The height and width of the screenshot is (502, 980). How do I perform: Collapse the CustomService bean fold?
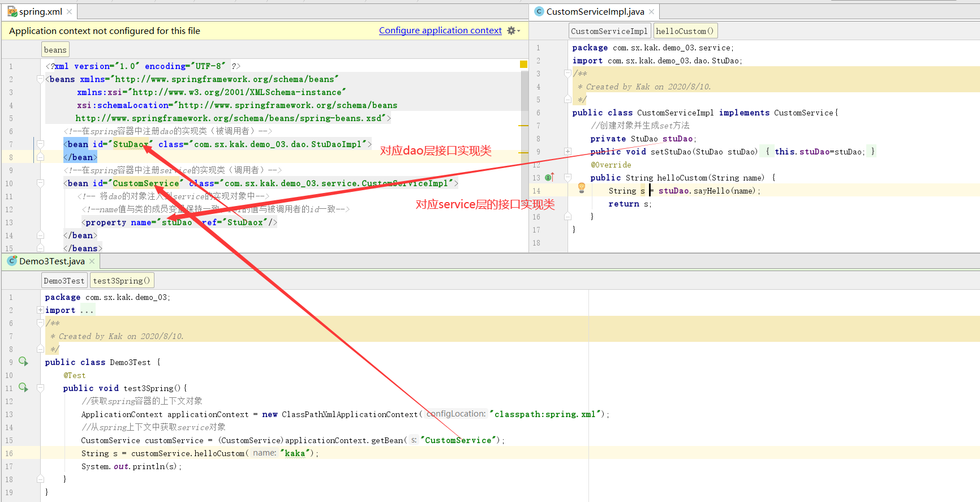click(x=40, y=183)
